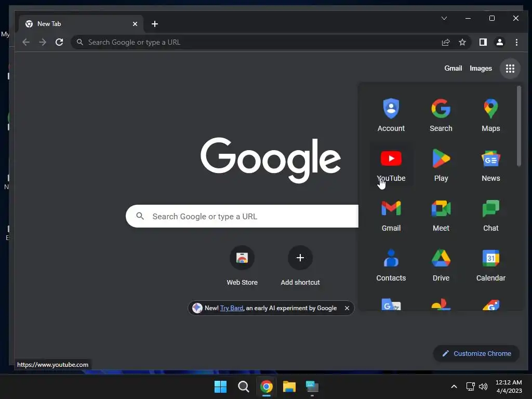
Task: Open Google Play from apps grid
Action: click(x=441, y=165)
